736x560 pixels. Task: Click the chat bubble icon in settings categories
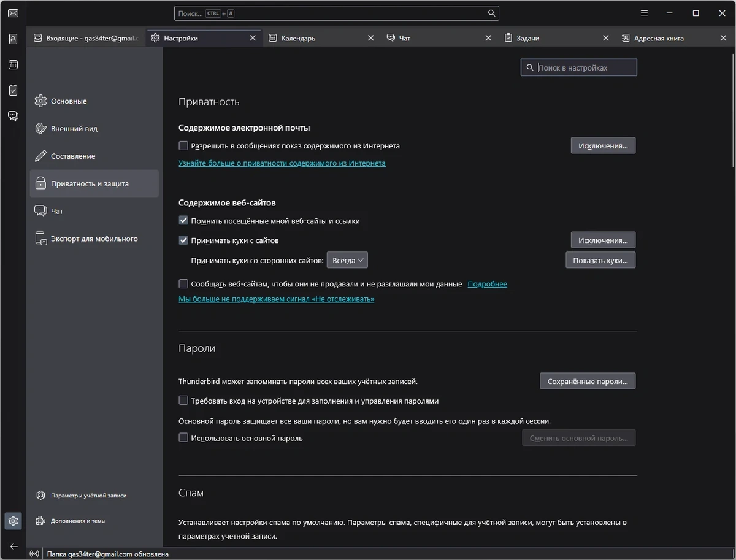click(40, 211)
